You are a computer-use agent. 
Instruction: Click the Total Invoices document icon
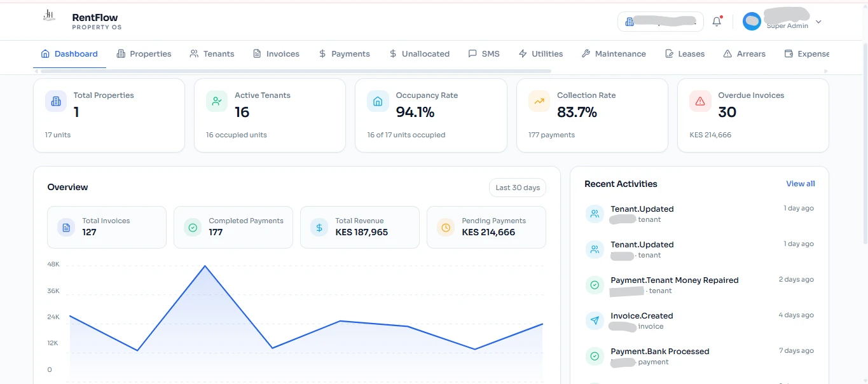pyautogui.click(x=66, y=227)
